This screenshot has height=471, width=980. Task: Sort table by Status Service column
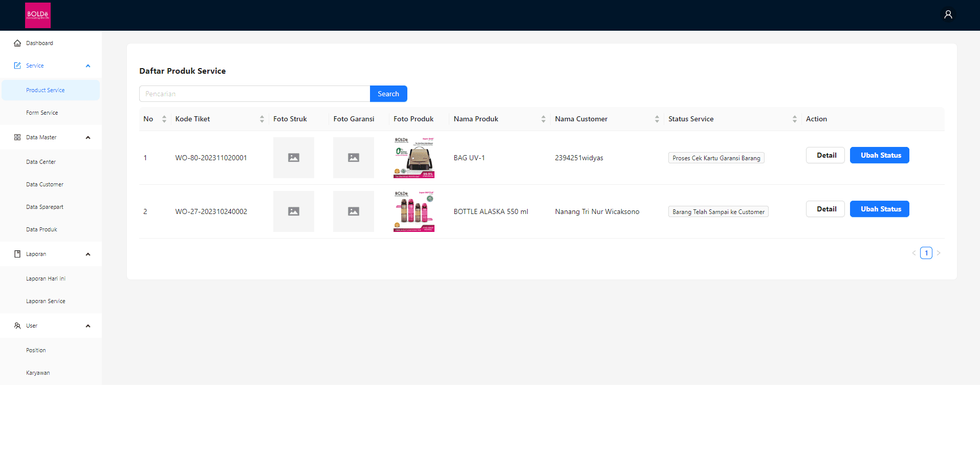coord(794,119)
